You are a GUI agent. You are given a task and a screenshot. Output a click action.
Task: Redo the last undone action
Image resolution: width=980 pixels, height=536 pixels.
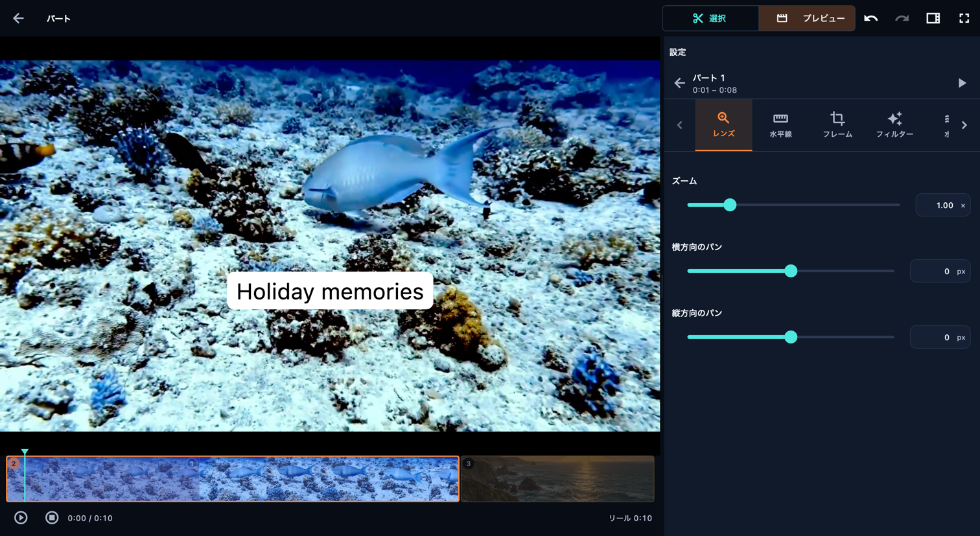pos(902,18)
